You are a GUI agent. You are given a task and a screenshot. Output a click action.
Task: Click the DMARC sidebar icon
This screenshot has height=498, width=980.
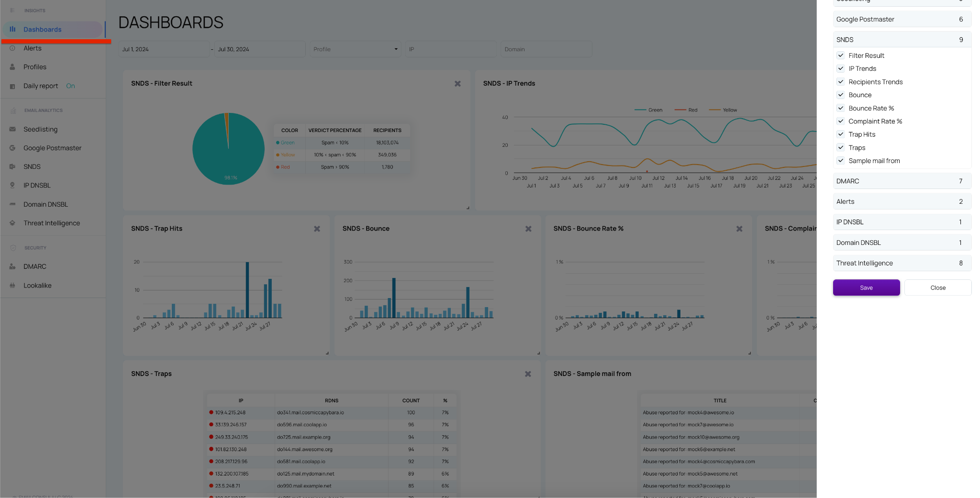click(12, 266)
